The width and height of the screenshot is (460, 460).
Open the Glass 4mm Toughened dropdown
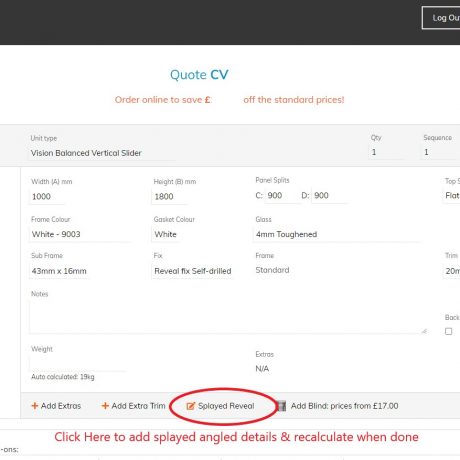click(337, 234)
